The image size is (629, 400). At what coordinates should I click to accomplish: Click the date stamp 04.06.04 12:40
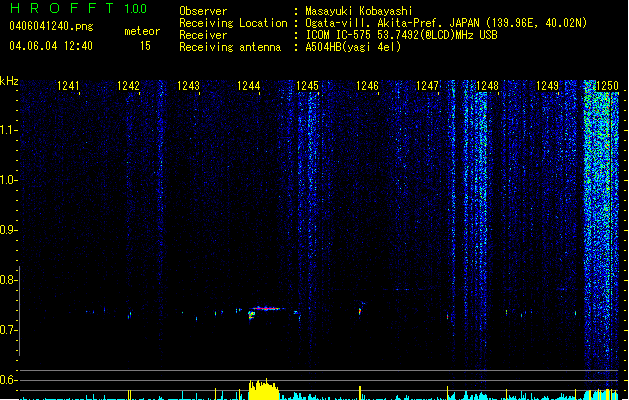coord(51,46)
